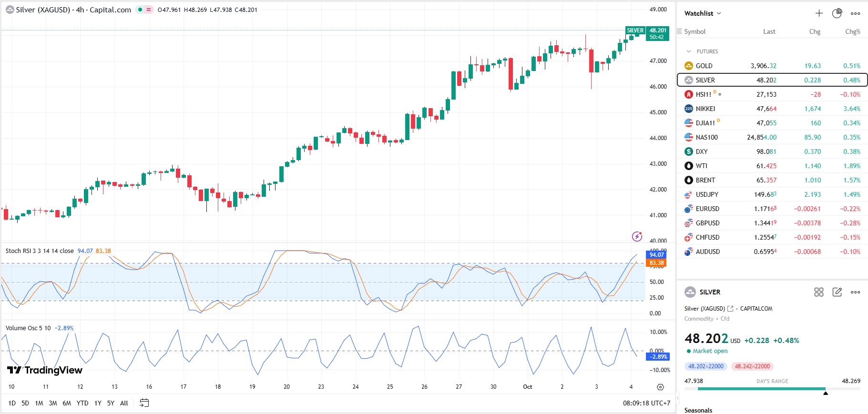Click the grid layout icon in SILVER details

tap(819, 292)
